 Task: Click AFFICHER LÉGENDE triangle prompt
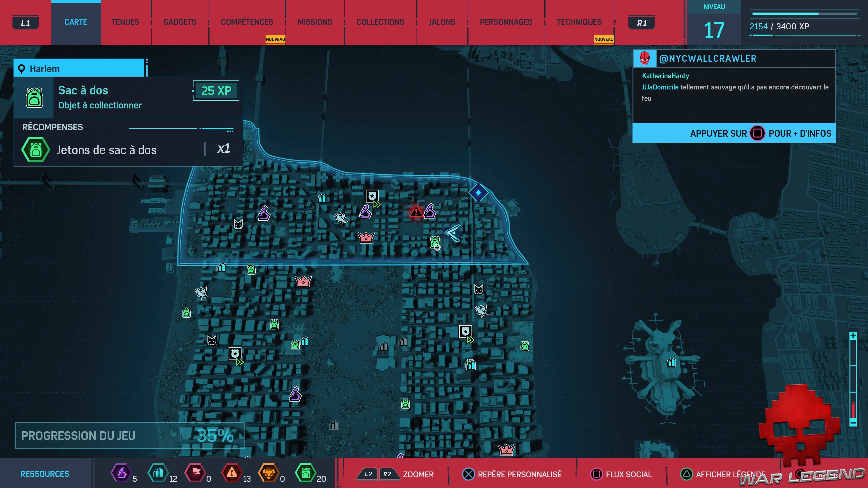click(686, 474)
